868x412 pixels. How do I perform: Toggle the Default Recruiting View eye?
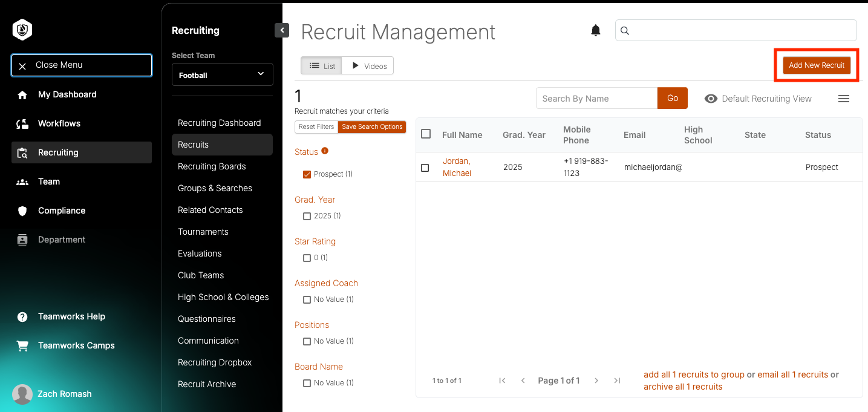711,99
